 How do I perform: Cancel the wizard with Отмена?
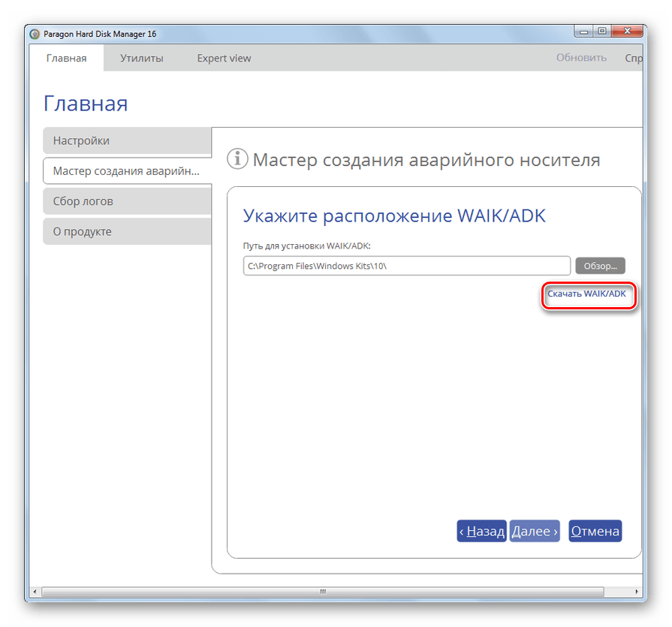[x=595, y=531]
